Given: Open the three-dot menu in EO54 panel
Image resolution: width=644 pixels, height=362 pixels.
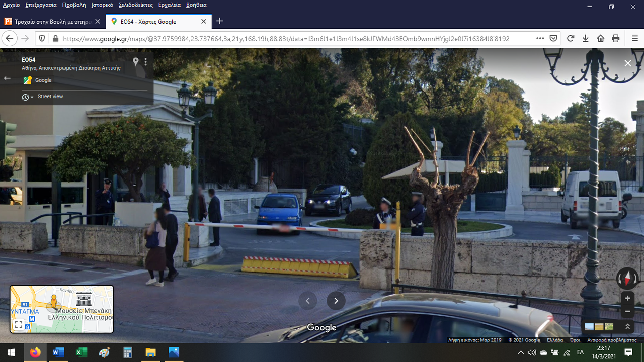Looking at the screenshot, I should pyautogui.click(x=146, y=62).
